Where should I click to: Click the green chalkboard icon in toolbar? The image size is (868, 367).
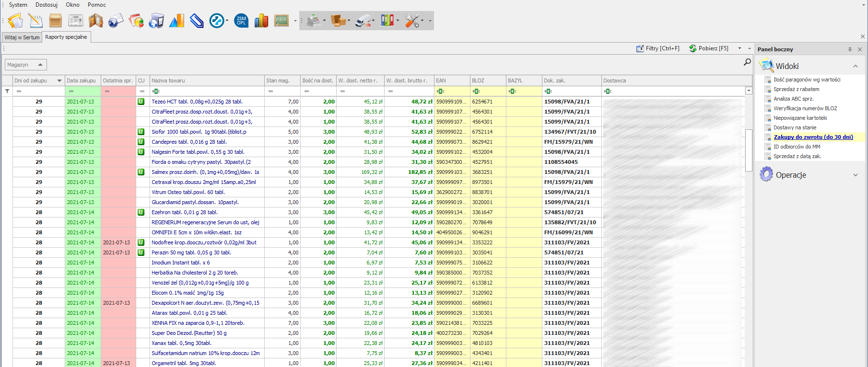(281, 21)
